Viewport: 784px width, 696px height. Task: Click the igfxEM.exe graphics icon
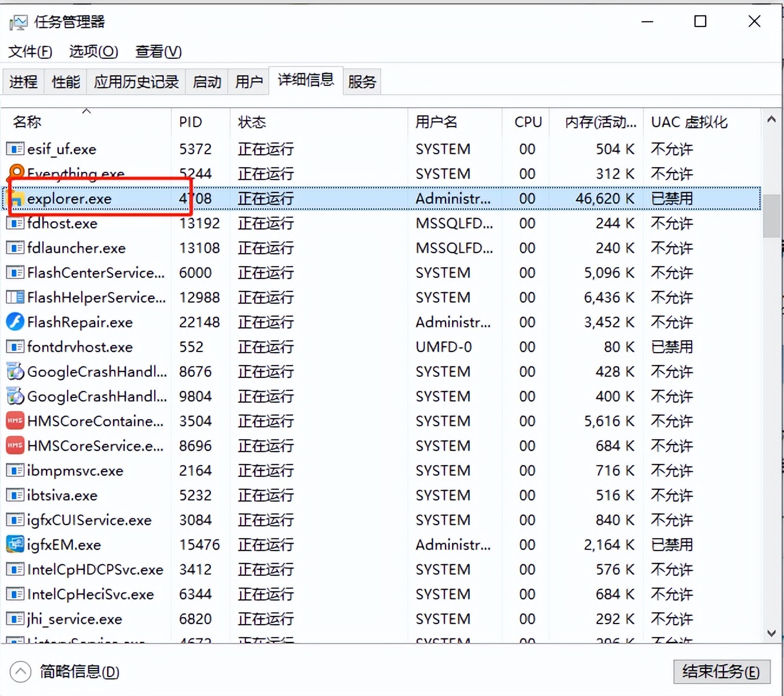coord(14,545)
